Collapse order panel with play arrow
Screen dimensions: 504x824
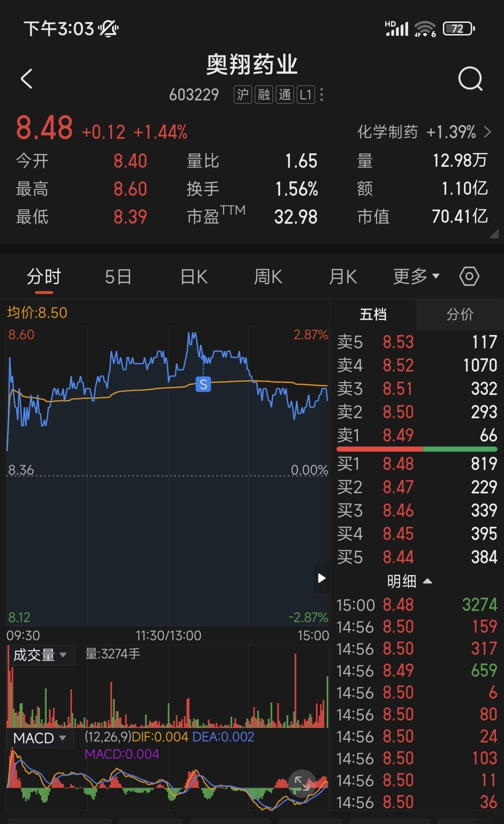322,578
